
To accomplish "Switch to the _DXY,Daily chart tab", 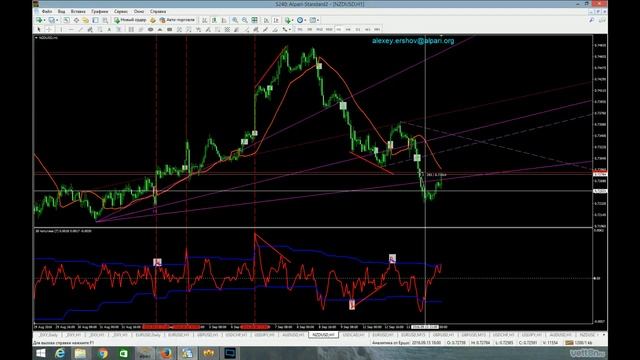I will 48,335.
